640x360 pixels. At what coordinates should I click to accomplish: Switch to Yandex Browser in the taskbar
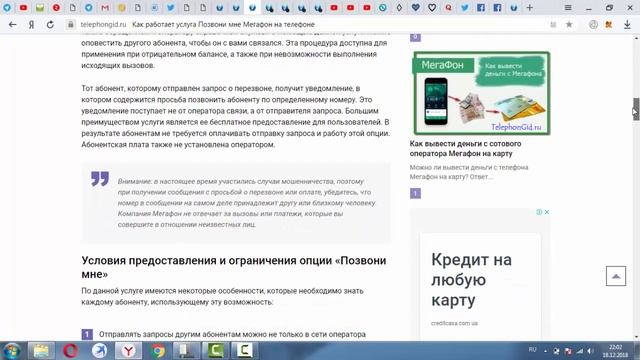pos(129,351)
